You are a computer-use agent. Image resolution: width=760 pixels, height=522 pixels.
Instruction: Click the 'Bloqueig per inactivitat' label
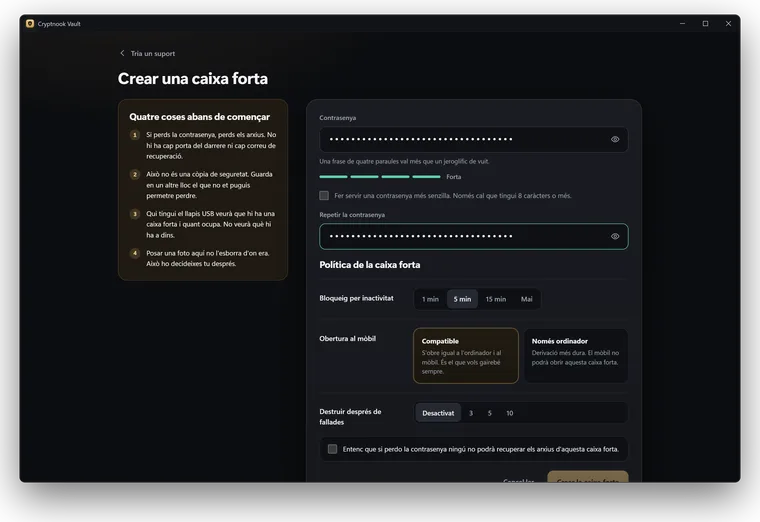(356, 299)
